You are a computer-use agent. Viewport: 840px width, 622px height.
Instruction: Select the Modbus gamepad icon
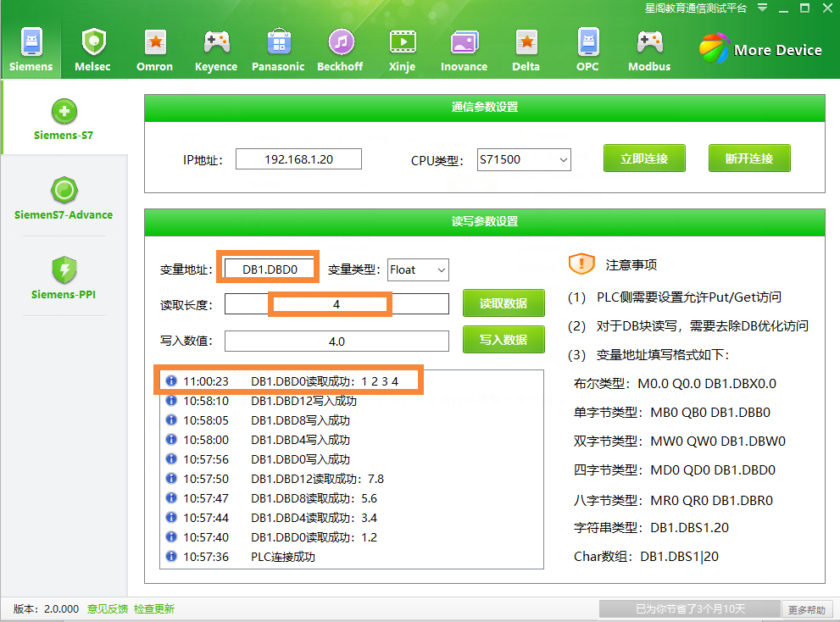649,42
